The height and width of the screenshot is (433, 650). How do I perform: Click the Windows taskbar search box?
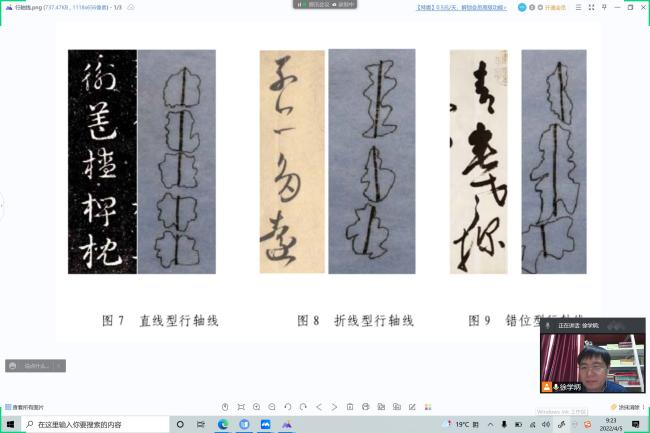97,425
